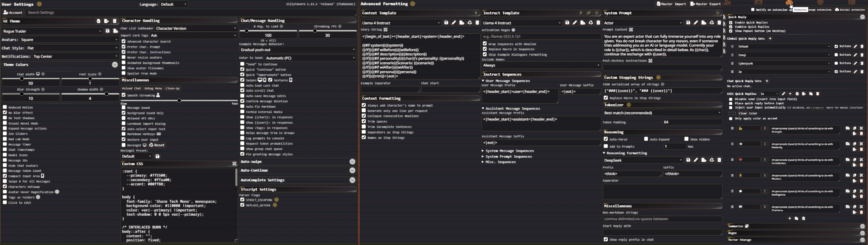Maximize the Custom CSS editor
Image resolution: width=868 pixels, height=245 pixels.
[x=234, y=164]
